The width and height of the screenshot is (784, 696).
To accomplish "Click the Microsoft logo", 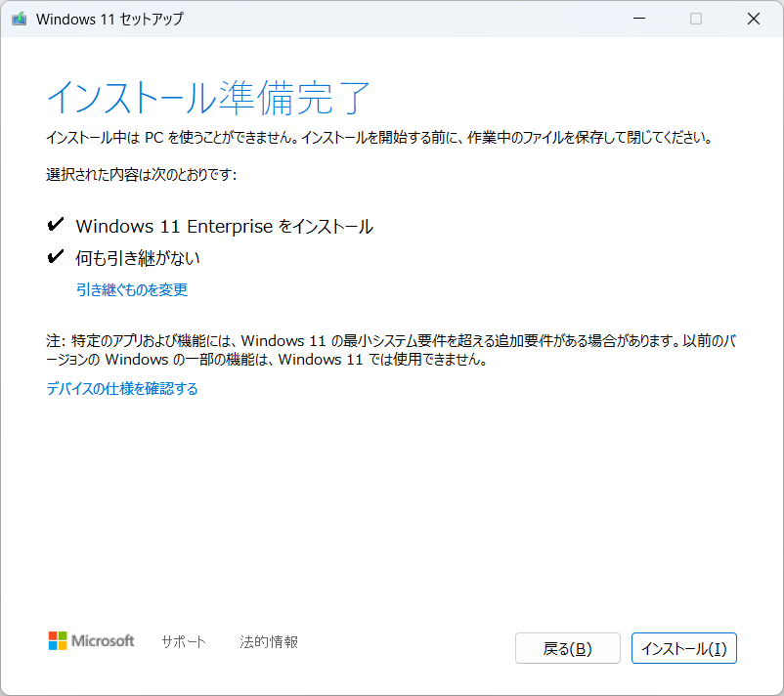I will 91,640.
